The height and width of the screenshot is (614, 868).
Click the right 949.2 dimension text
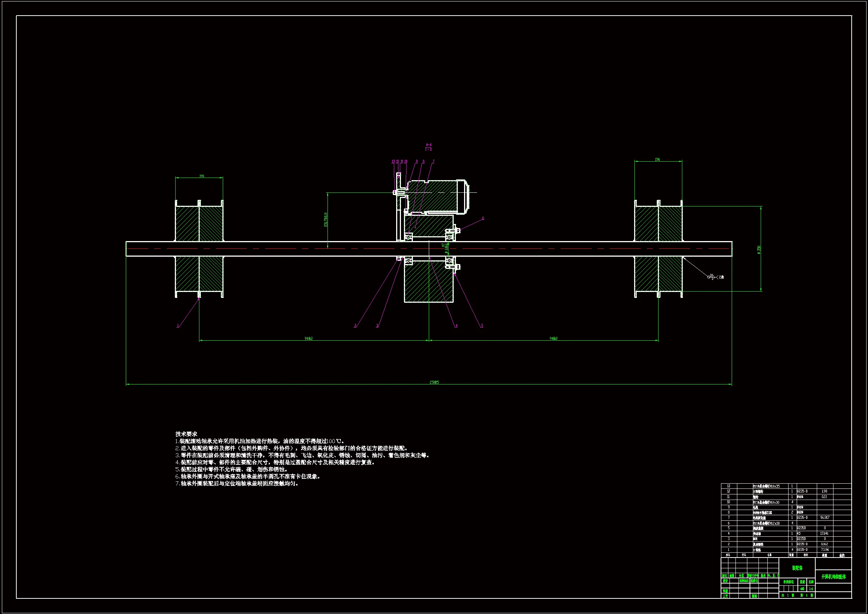[554, 338]
